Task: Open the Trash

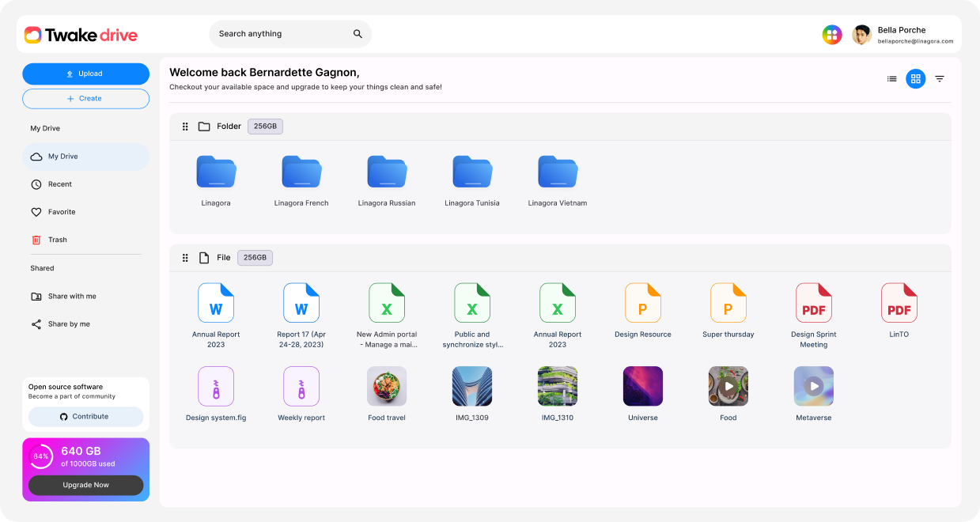Action: tap(58, 239)
